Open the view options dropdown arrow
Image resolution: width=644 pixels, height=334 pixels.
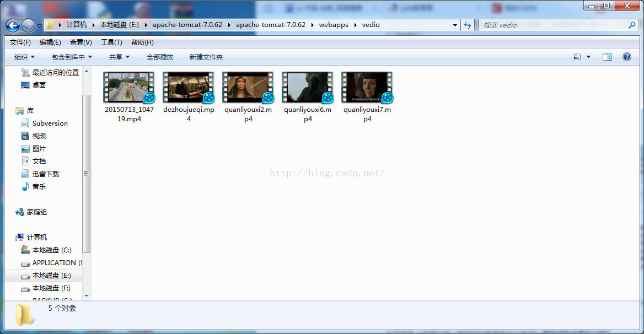pos(588,57)
